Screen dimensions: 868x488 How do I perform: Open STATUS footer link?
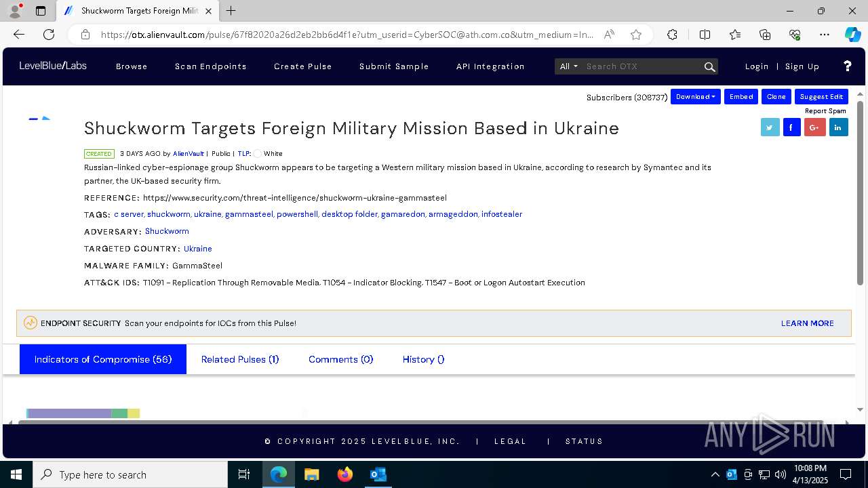(585, 441)
